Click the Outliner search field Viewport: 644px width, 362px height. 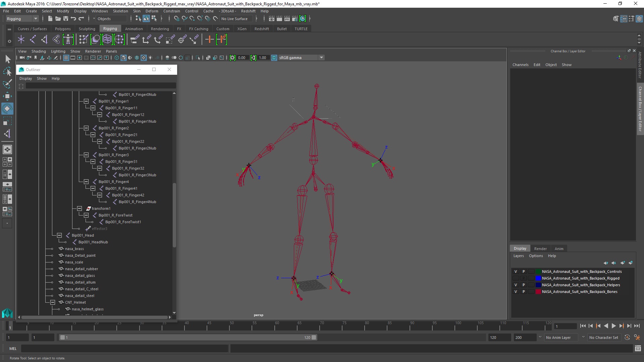101,86
